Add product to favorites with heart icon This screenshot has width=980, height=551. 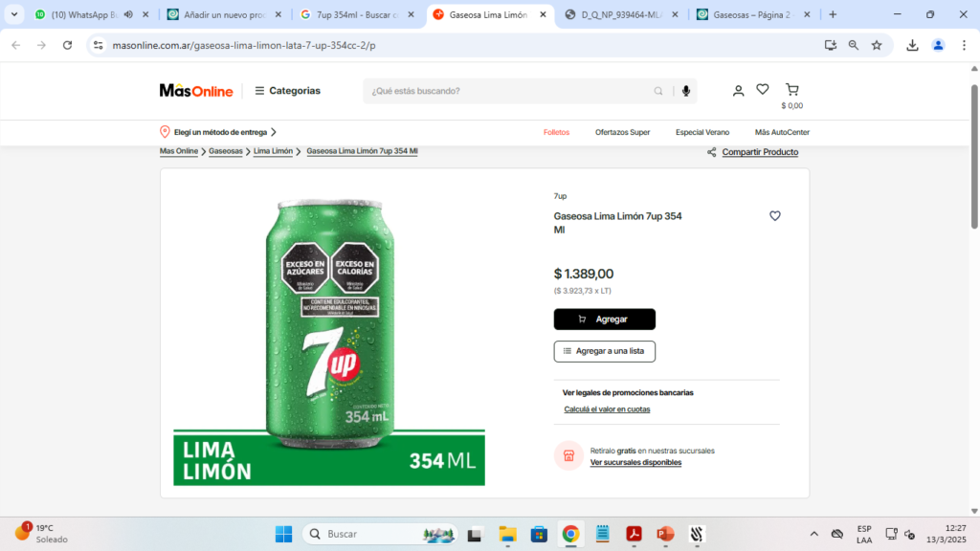pos(775,215)
